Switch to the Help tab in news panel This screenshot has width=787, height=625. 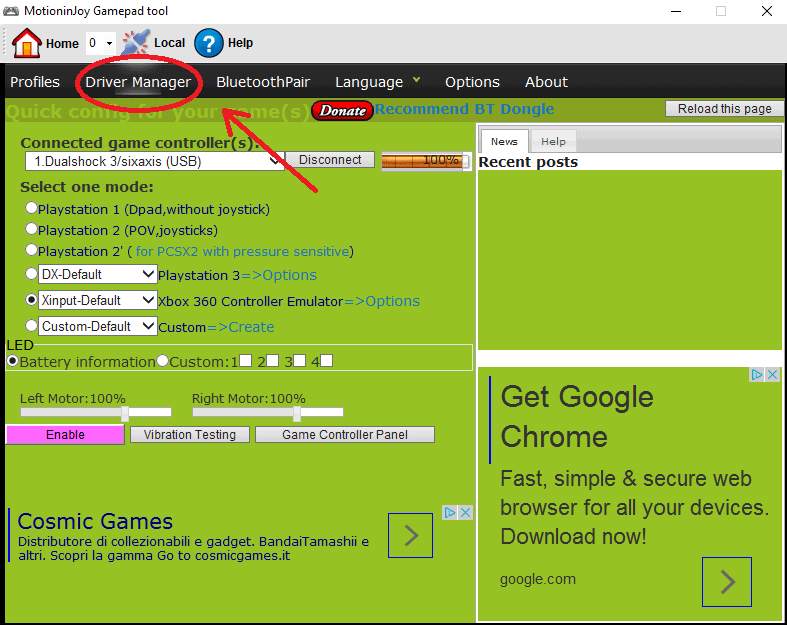(553, 142)
